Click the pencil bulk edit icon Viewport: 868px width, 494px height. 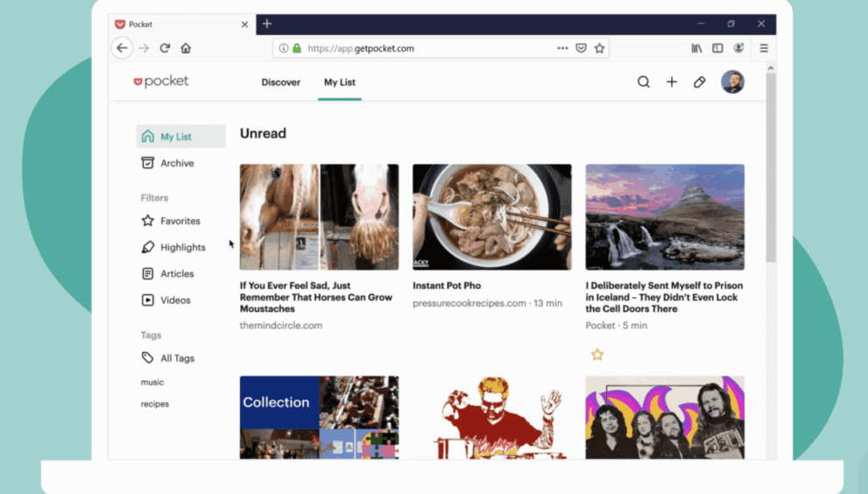[700, 82]
